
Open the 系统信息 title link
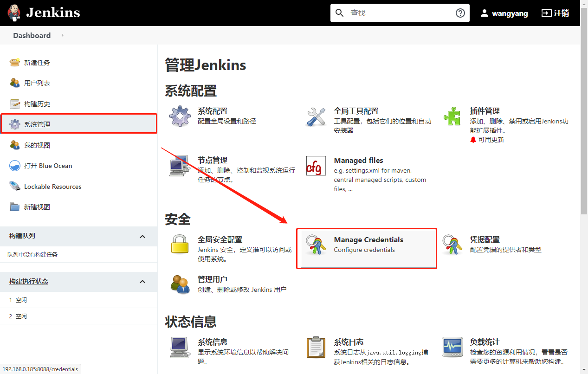pos(213,342)
